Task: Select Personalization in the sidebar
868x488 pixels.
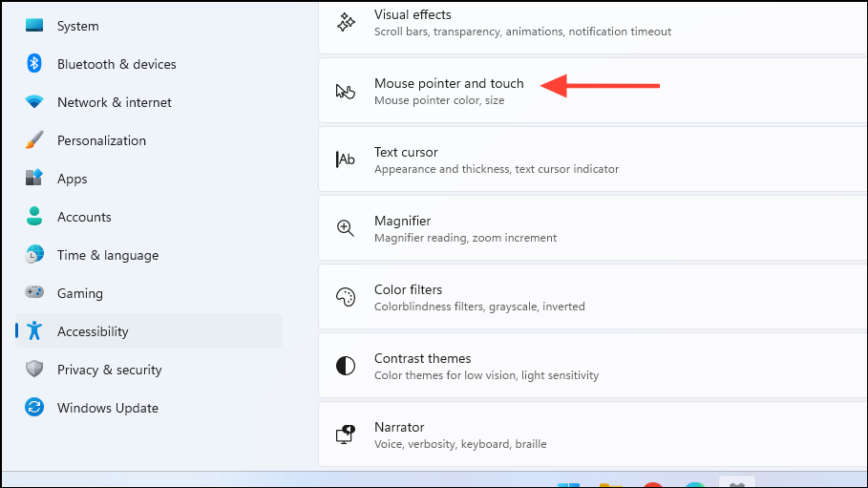Action: pos(150,140)
